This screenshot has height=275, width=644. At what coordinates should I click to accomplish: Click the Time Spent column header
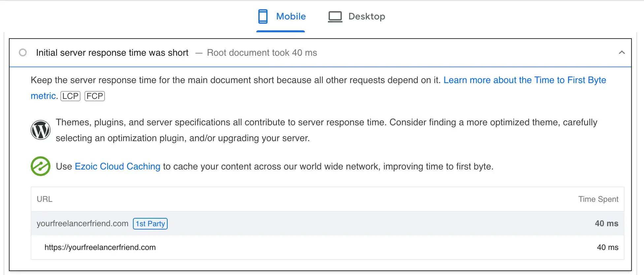(x=598, y=199)
